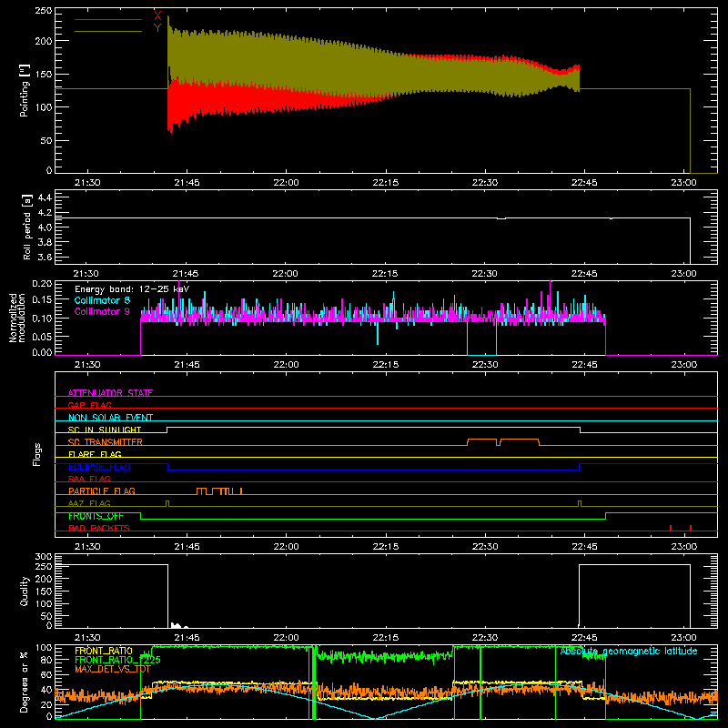728x728 pixels.
Task: Select the ATTENUATOR_STATE flag label
Action: pyautogui.click(x=110, y=393)
